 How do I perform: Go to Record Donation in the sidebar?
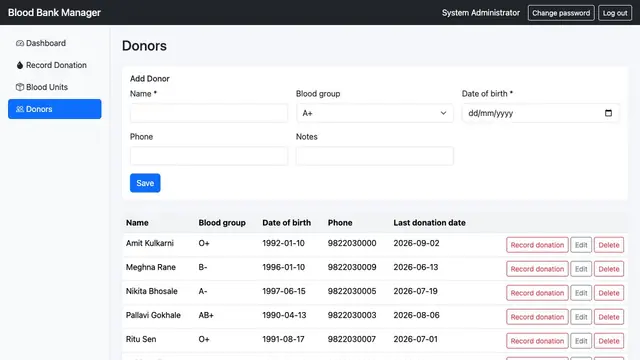pos(55,65)
